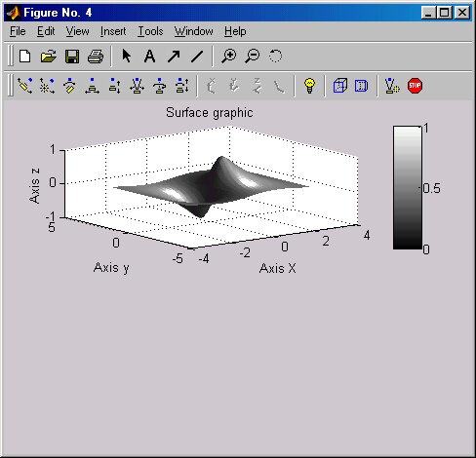
Task: Click the Surface graphic plot title
Action: pyautogui.click(x=210, y=113)
